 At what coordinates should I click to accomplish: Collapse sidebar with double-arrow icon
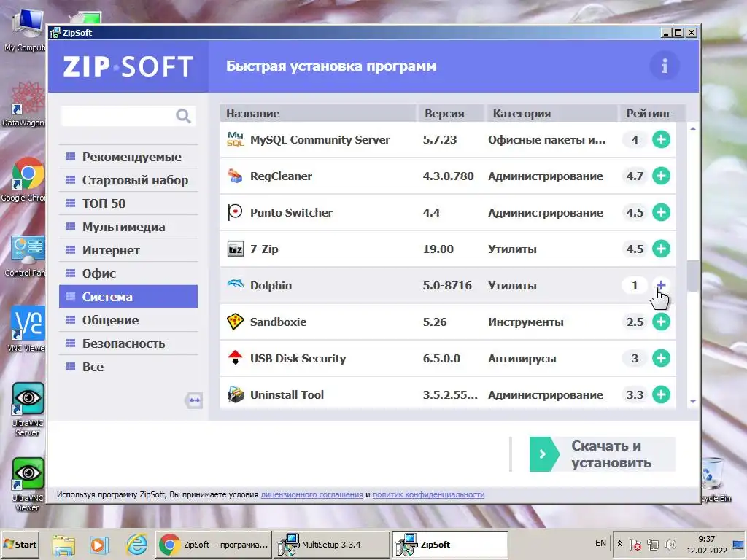click(194, 400)
